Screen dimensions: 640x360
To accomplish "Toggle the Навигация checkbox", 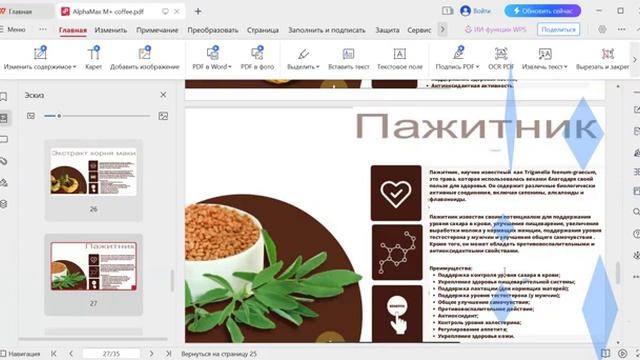I will [x=4, y=353].
